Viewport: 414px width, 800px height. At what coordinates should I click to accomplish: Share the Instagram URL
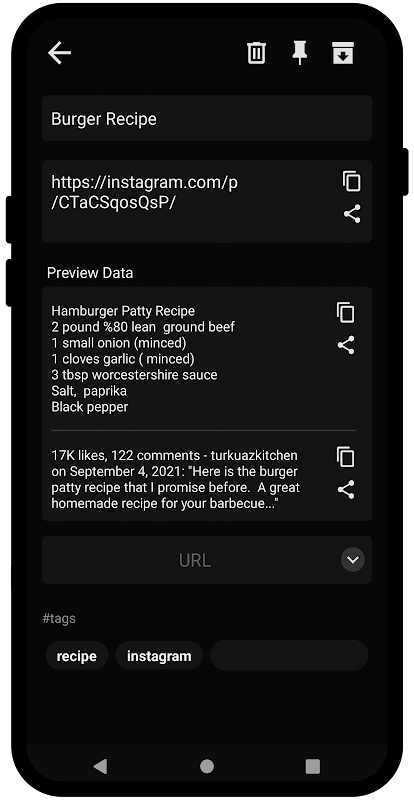coord(352,214)
